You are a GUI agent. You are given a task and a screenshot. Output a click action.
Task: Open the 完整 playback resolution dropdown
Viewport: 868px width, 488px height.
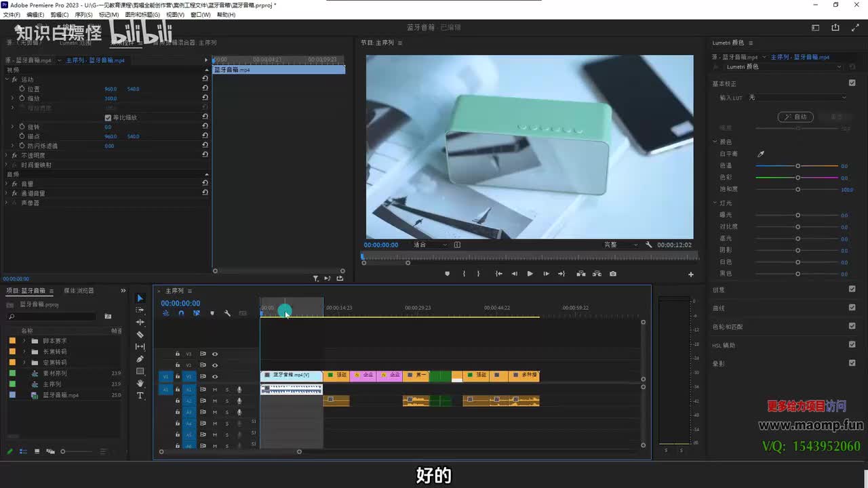pyautogui.click(x=620, y=245)
